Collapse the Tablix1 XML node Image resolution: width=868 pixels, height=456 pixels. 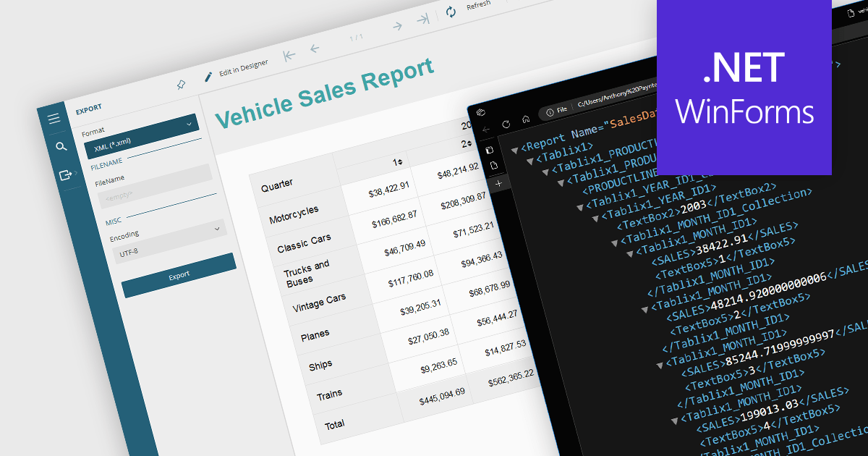pos(530,160)
